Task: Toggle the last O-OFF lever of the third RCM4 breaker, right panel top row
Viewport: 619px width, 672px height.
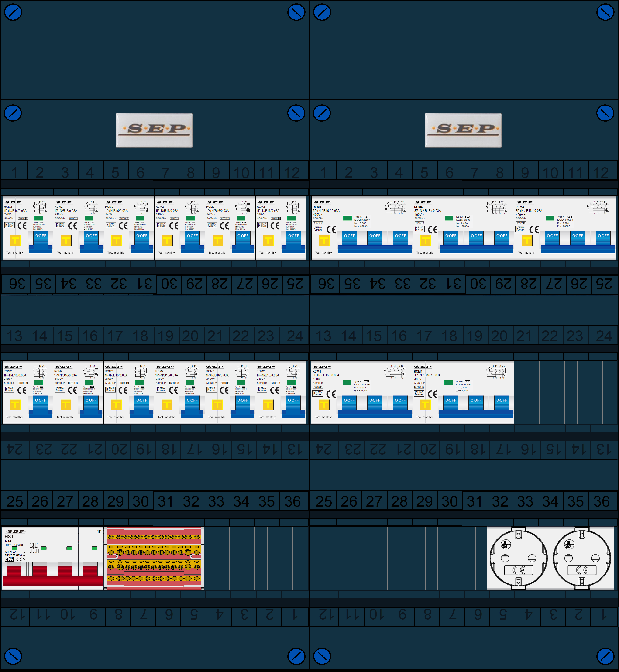Action: 603,238
